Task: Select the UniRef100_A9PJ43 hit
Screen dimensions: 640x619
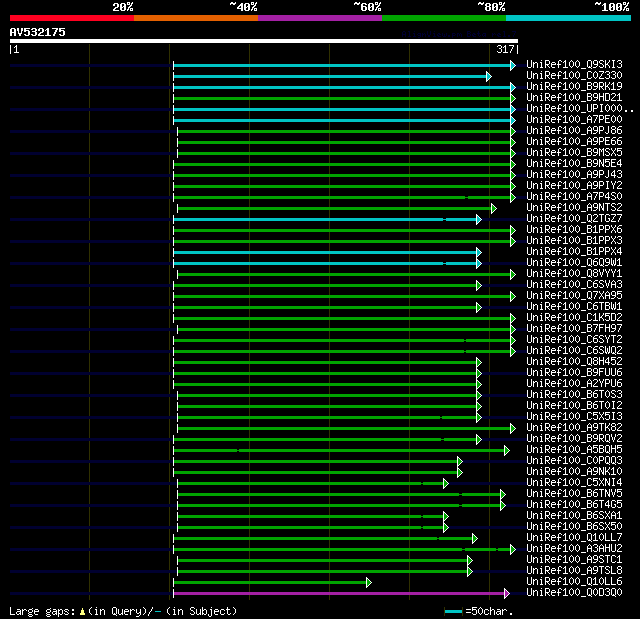Action: (574, 175)
